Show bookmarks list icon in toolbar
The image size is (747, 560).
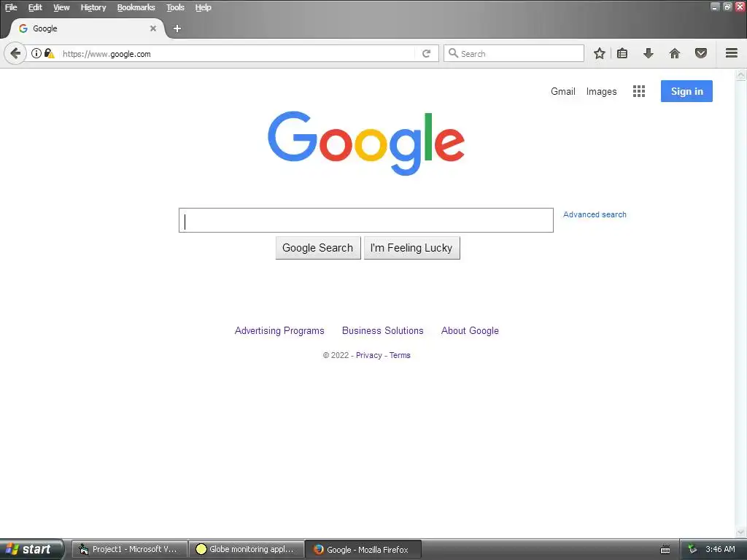pyautogui.click(x=622, y=53)
